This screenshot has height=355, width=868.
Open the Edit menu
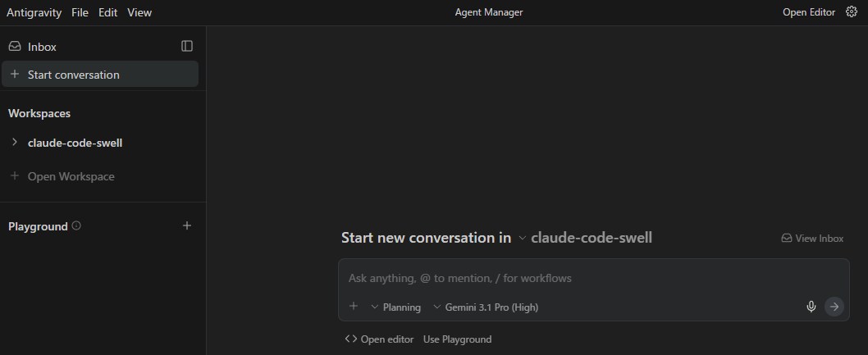coord(107,12)
